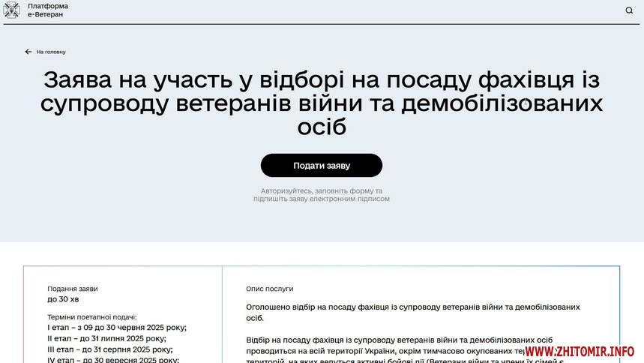Click the vertical divider between info panels
The width and height of the screenshot is (644, 363).
pyautogui.click(x=222, y=315)
